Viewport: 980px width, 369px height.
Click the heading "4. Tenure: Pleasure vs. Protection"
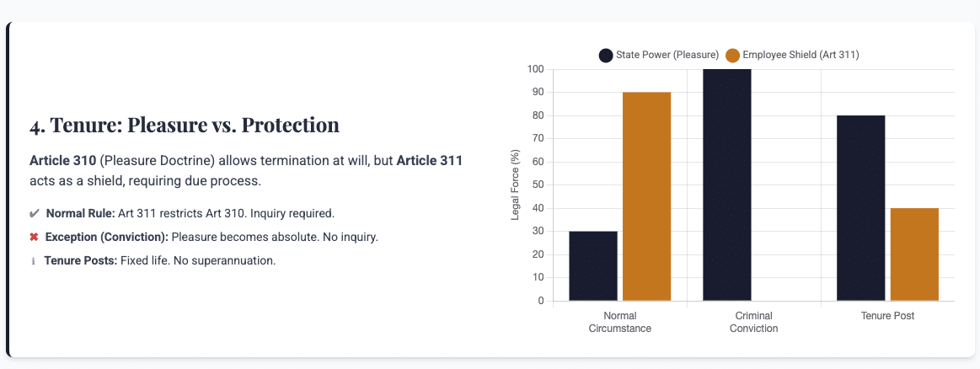185,126
